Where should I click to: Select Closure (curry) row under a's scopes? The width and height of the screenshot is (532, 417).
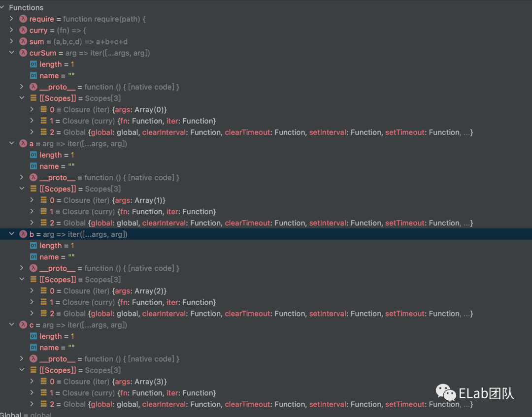pos(266,212)
